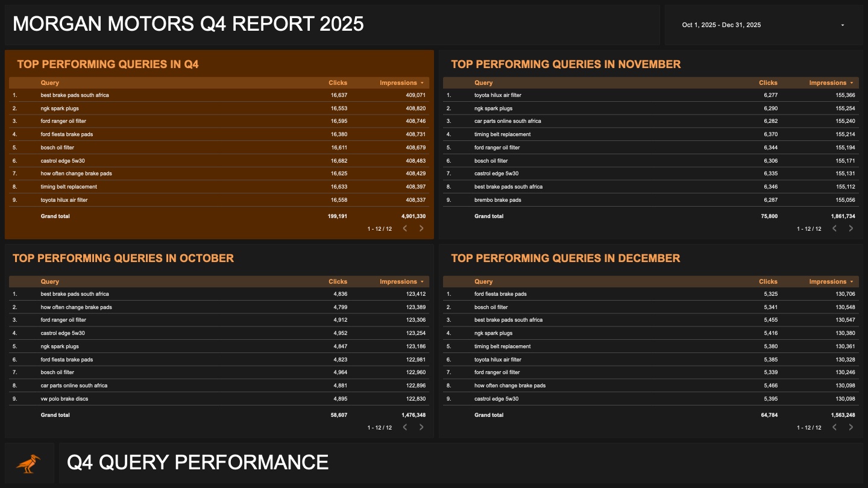The width and height of the screenshot is (868, 488).
Task: Click Clicks column header in December table
Action: [768, 282]
